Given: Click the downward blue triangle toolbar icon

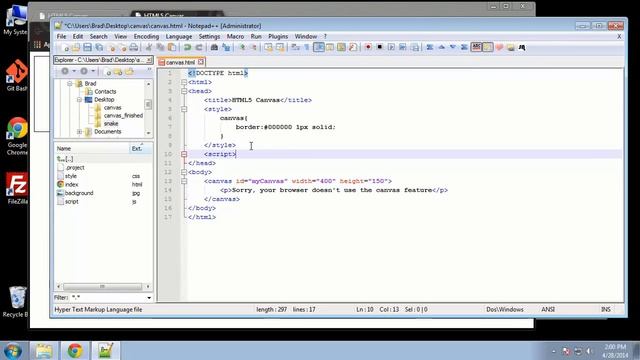Looking at the screenshot, I should tap(453, 47).
